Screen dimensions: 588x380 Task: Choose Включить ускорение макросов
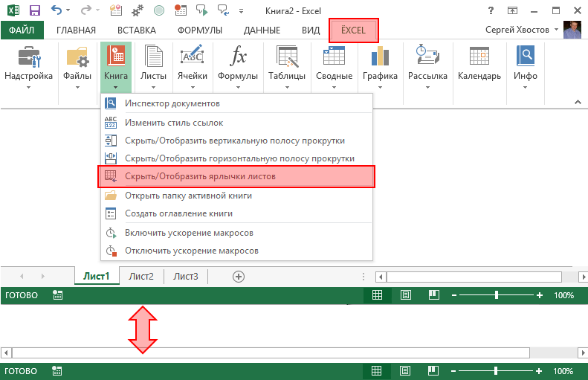(236, 233)
